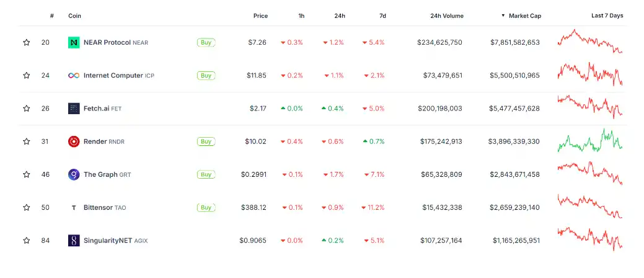644x278 pixels.
Task: Sort by 7d change header
Action: pyautogui.click(x=382, y=16)
